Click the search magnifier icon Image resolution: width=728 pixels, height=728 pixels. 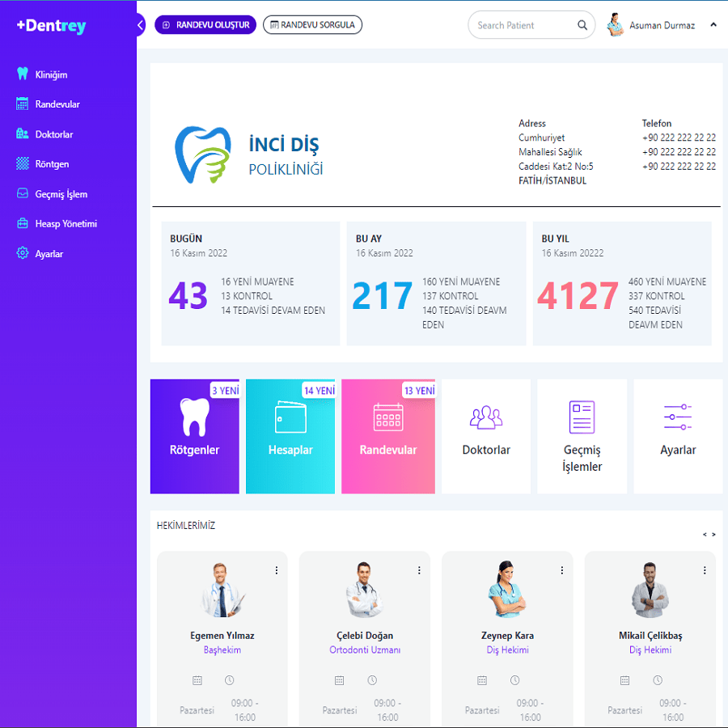(x=582, y=25)
